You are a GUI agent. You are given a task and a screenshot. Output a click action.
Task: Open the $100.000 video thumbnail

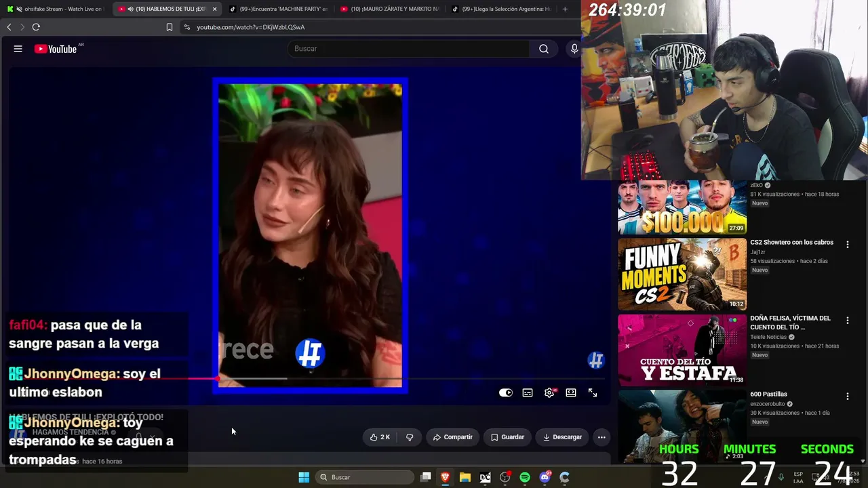click(682, 207)
